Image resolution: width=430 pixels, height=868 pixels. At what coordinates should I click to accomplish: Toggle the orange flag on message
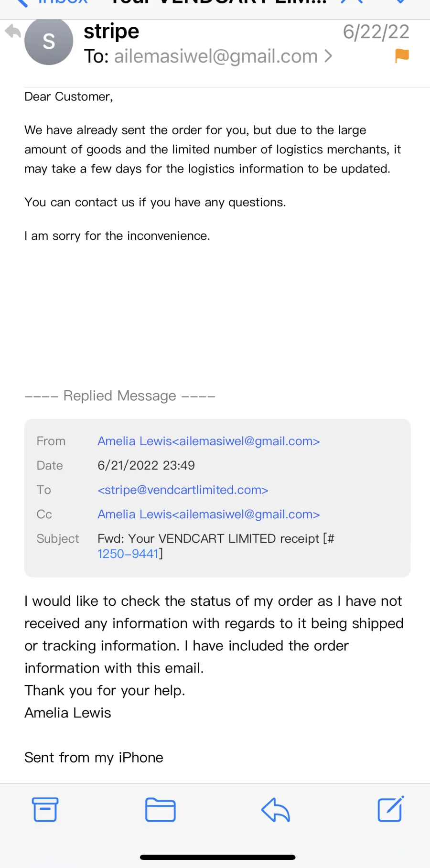coord(402,56)
